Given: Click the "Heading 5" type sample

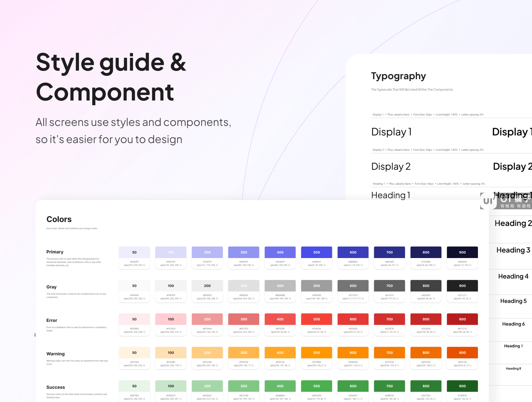Looking at the screenshot, I should coord(513,301).
